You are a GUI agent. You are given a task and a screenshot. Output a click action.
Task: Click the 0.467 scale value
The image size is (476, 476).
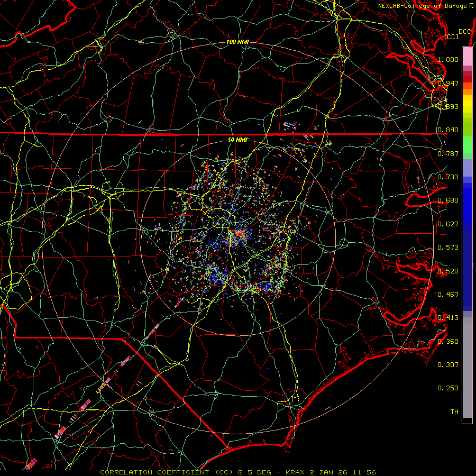point(448,294)
